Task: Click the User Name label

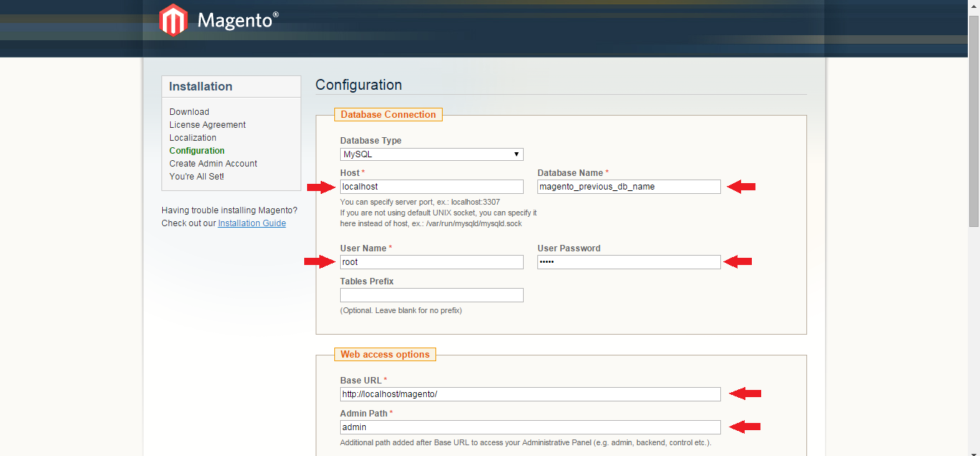Action: (x=363, y=248)
